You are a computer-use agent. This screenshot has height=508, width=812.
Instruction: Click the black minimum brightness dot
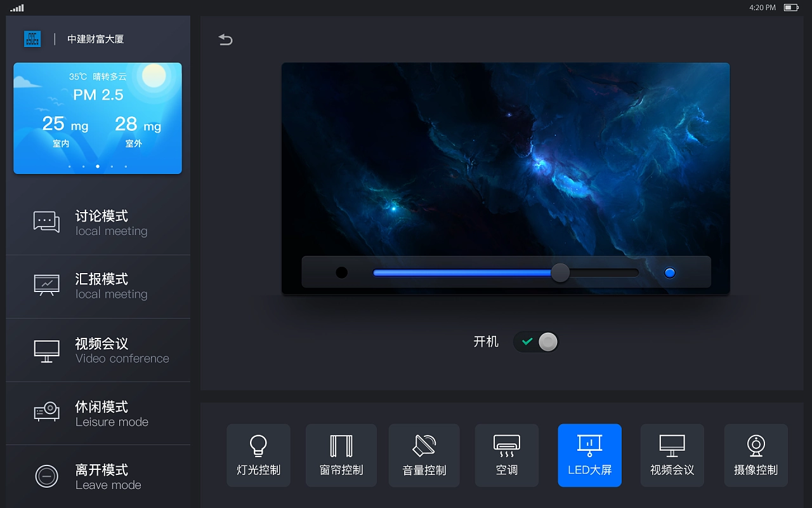[x=342, y=272]
